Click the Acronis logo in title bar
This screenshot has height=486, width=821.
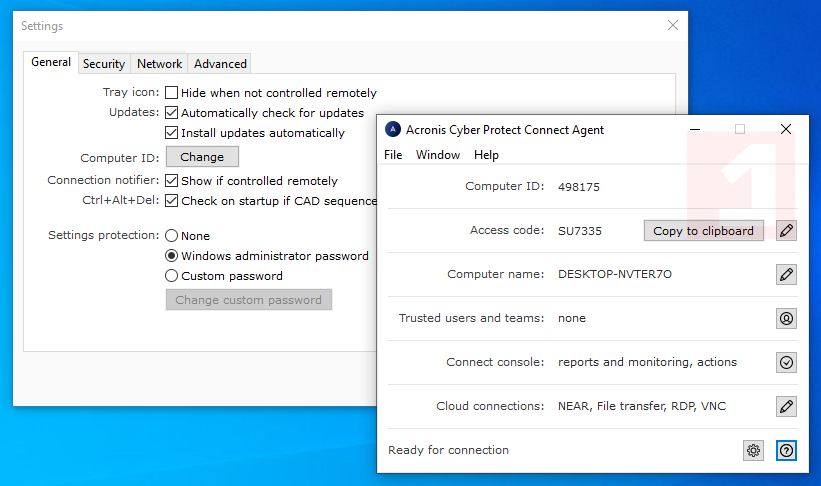click(393, 129)
